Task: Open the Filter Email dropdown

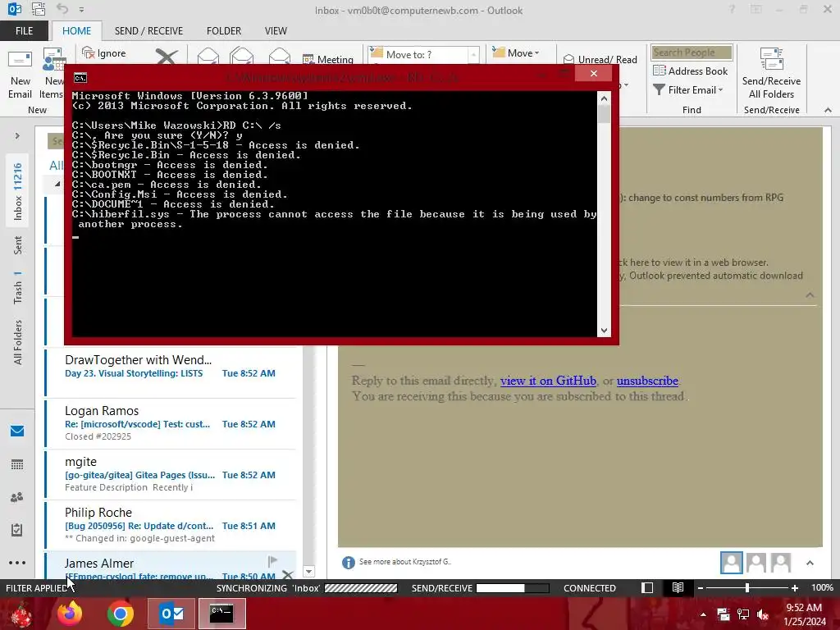Action: point(688,90)
